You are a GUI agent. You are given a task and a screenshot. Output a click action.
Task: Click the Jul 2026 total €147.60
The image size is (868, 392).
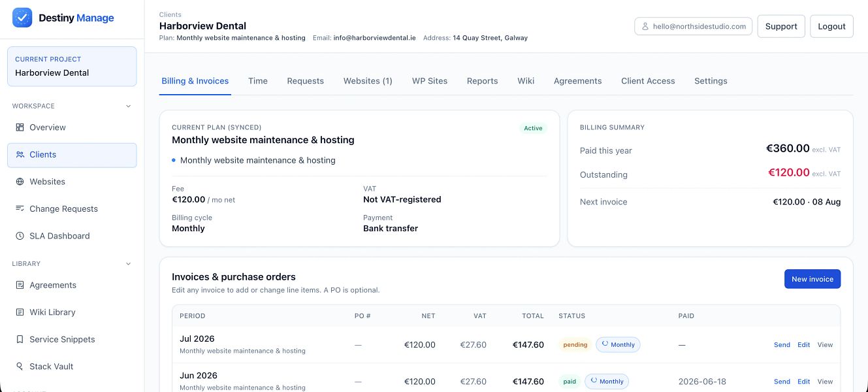point(528,345)
